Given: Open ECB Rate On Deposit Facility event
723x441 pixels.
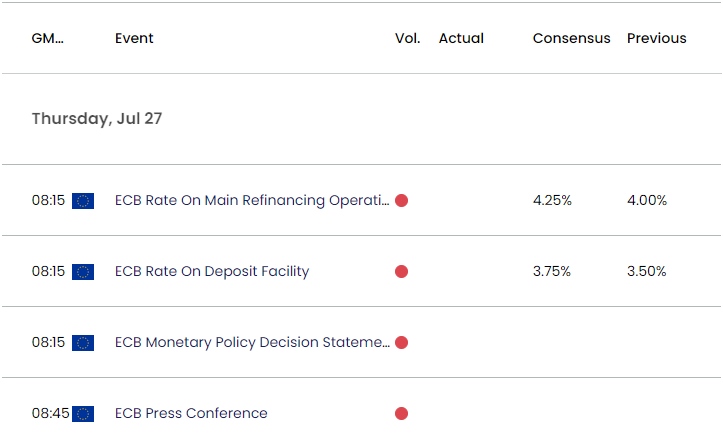Looking at the screenshot, I should 212,271.
